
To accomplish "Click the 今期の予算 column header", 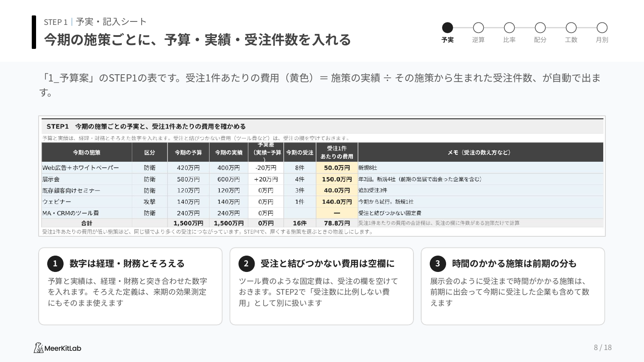I will 188,152.
